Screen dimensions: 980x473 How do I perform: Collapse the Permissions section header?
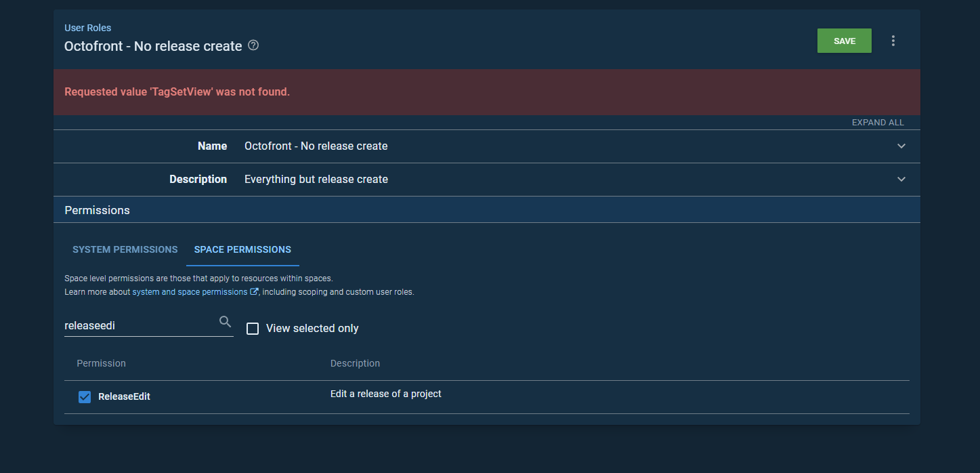[x=97, y=210]
